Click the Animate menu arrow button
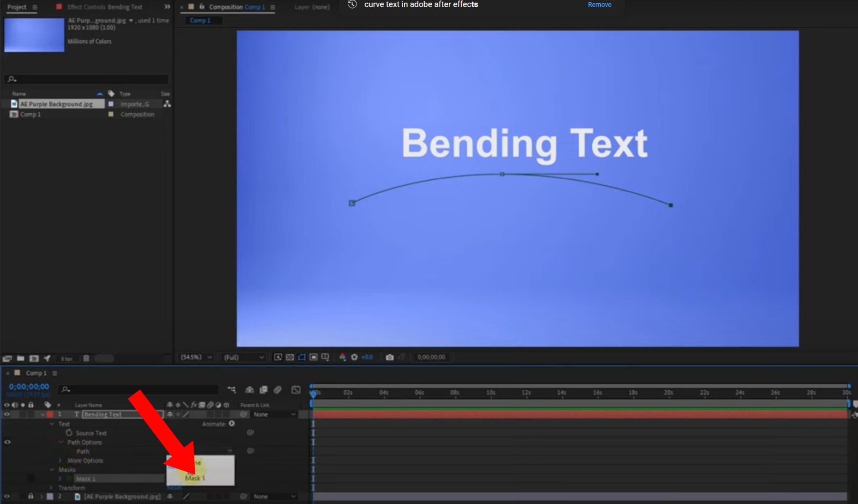The height and width of the screenshot is (504, 858). pyautogui.click(x=231, y=423)
